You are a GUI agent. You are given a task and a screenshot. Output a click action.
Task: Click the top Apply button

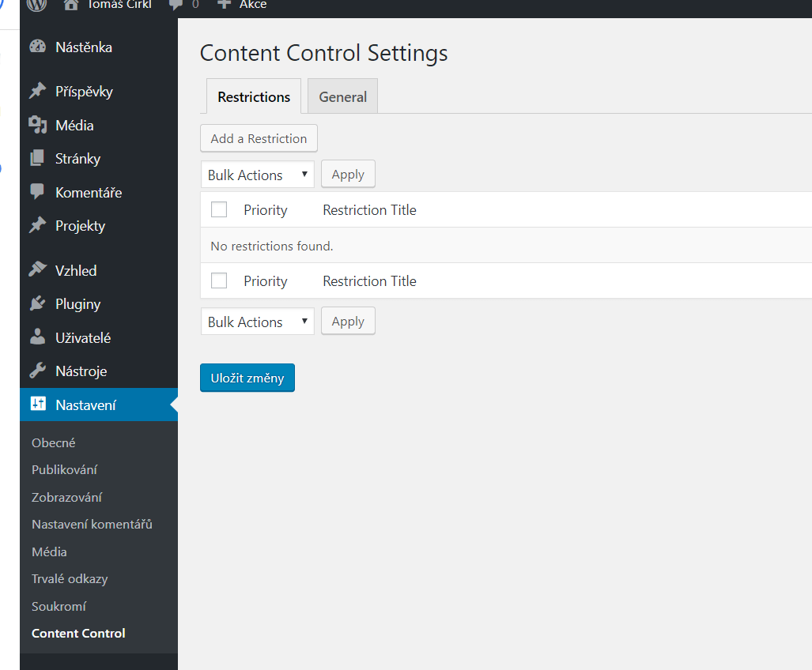(x=348, y=174)
